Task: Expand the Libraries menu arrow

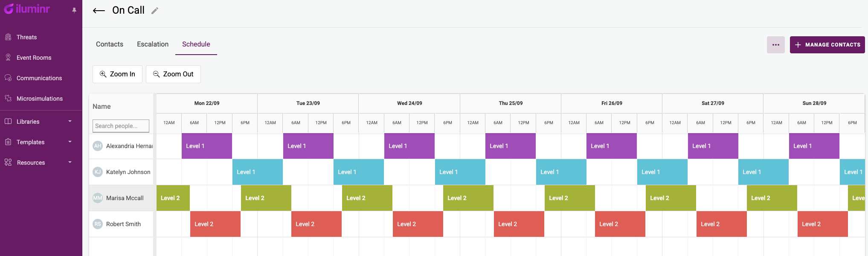Action: [70, 122]
